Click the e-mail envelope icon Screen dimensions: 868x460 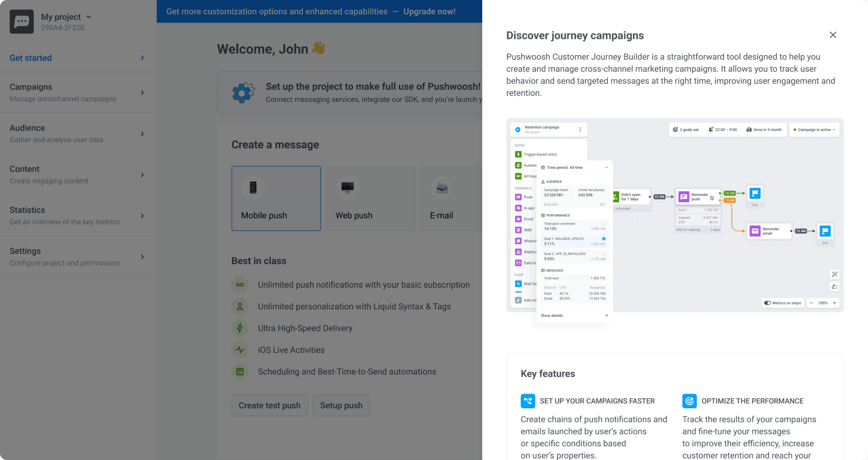tap(442, 187)
